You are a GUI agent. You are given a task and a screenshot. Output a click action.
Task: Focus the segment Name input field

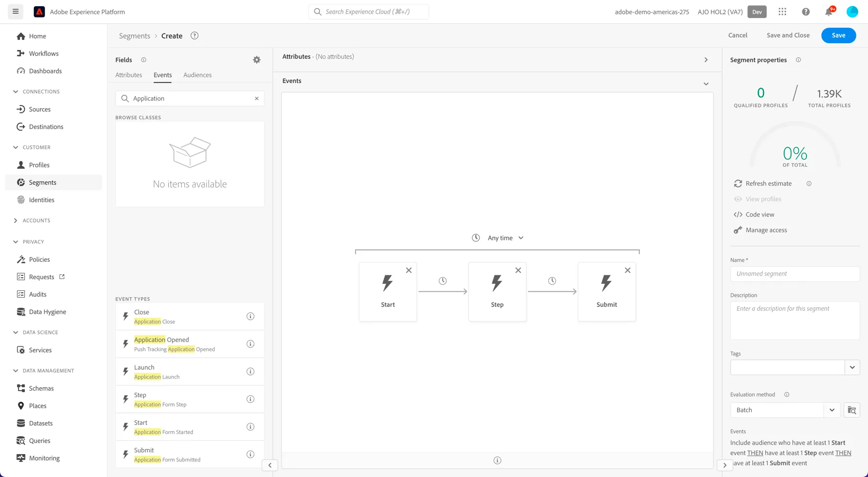tap(795, 273)
